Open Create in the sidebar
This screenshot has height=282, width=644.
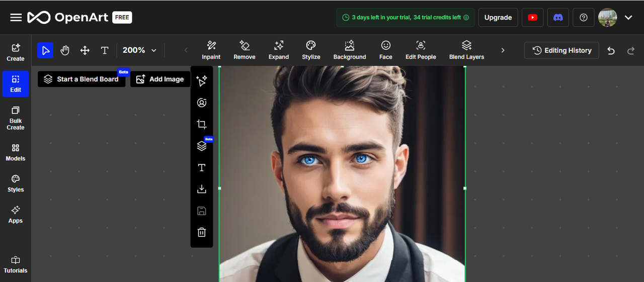[x=16, y=52]
